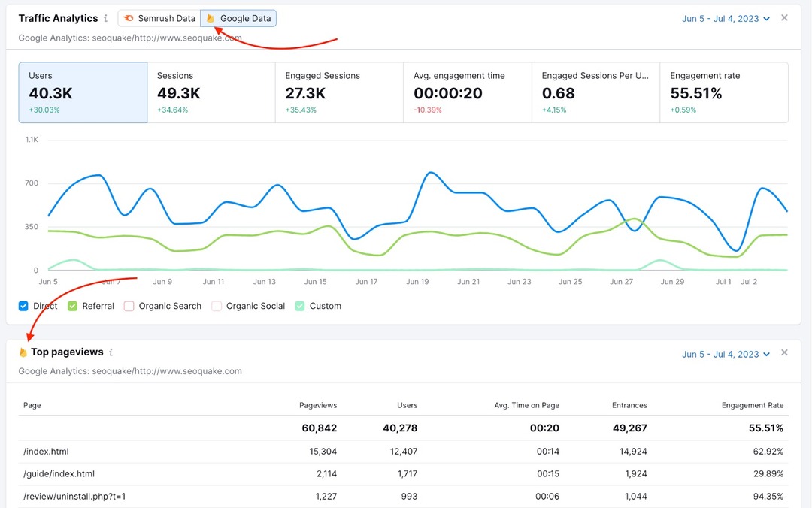Open the Top pageviews date range dropdown
Screen dimensions: 812x508
(724, 353)
